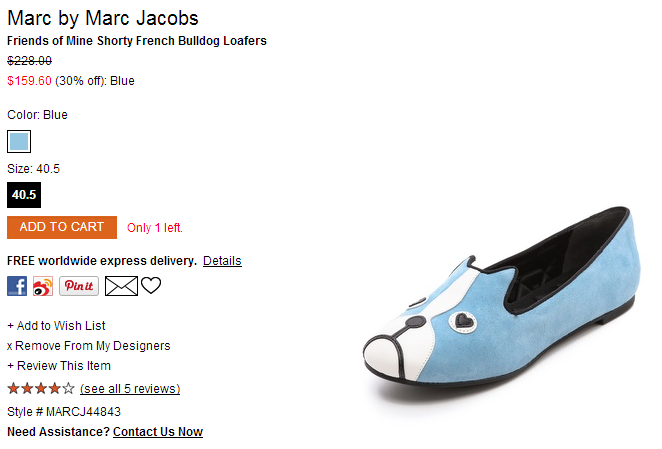The height and width of the screenshot is (449, 662).
Task: Add the loafers to cart
Action: pos(62,227)
